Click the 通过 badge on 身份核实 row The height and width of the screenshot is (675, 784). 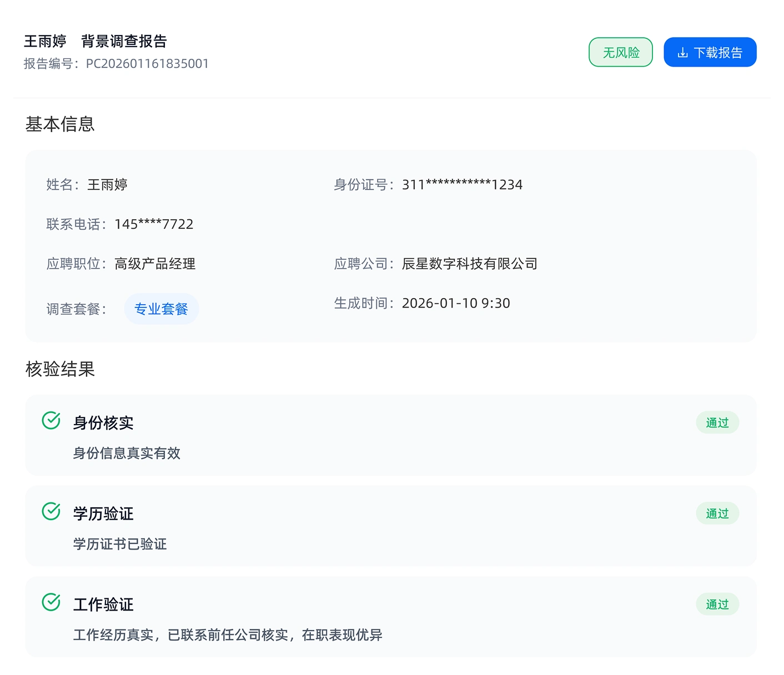coord(717,422)
